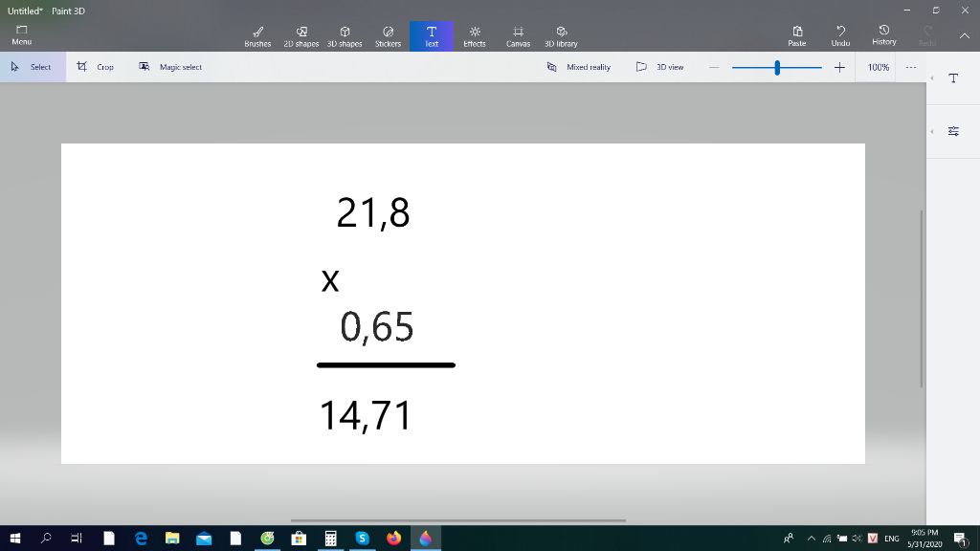
Task: Open the ENG language indicator
Action: pos(892,539)
